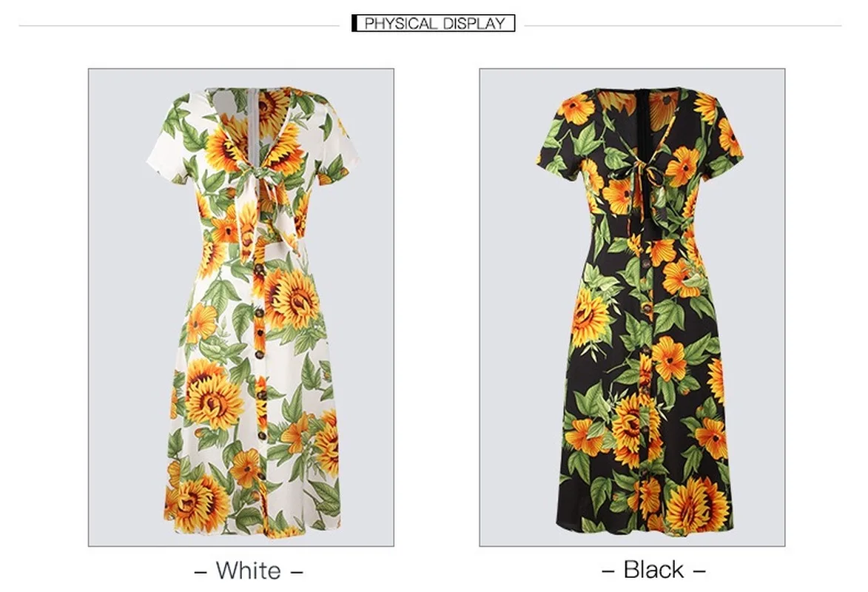868x592 pixels.
Task: Click the solid black bar beside PHYSICAL DISPLAY
Action: pos(354,23)
